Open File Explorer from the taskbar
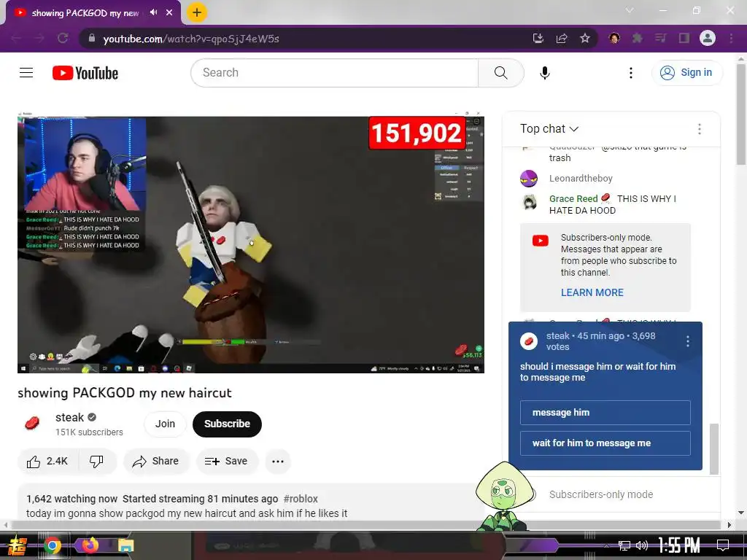 [x=125, y=545]
